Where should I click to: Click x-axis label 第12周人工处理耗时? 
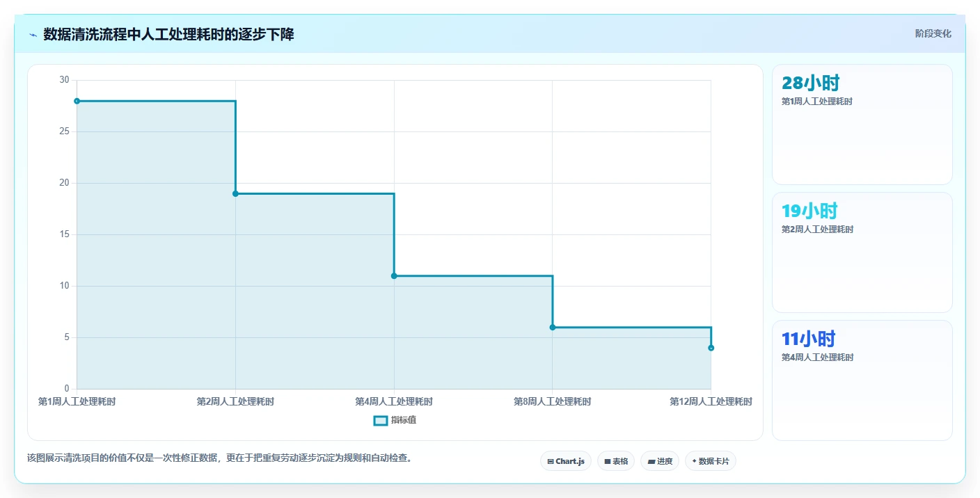click(711, 401)
